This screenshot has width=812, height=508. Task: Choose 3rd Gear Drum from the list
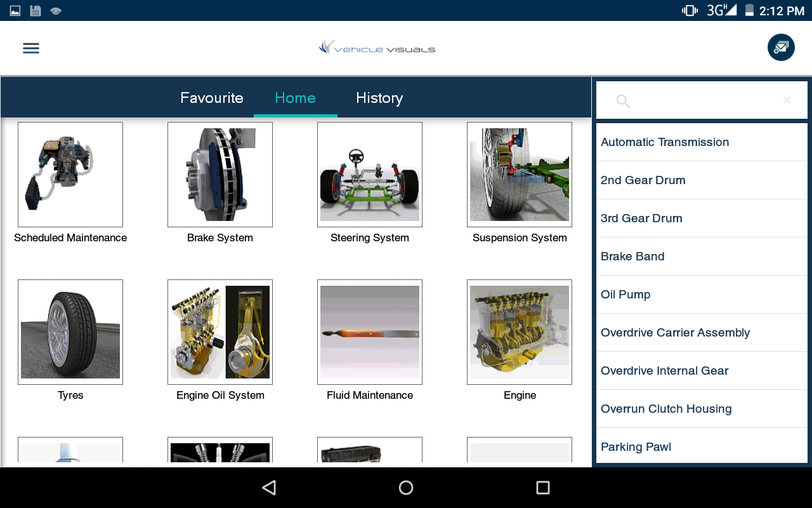[702, 218]
